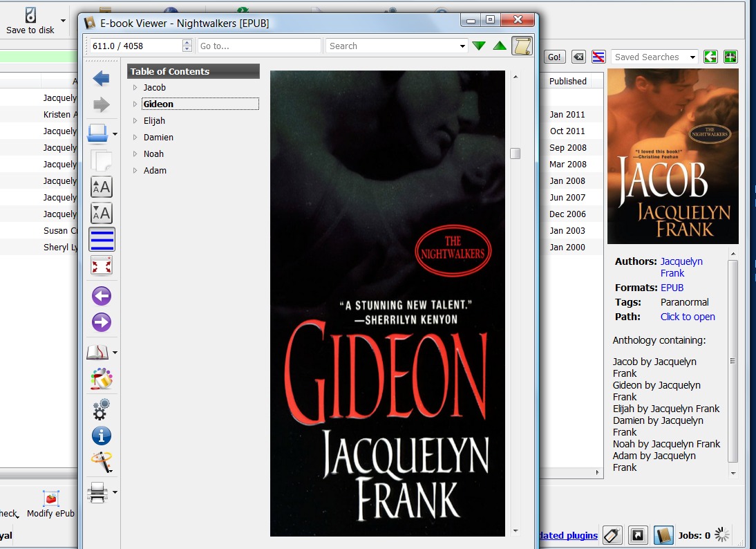Toggle search highlight flag icon in calibre

click(x=598, y=57)
